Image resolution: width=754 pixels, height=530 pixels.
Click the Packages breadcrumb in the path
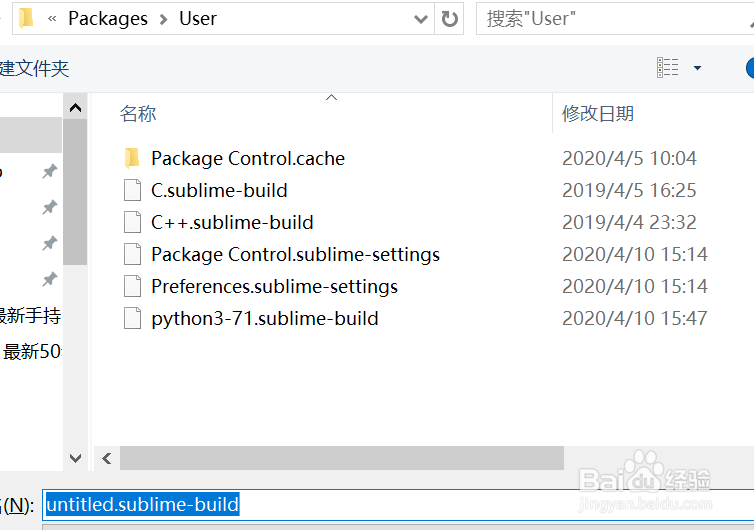tap(108, 18)
